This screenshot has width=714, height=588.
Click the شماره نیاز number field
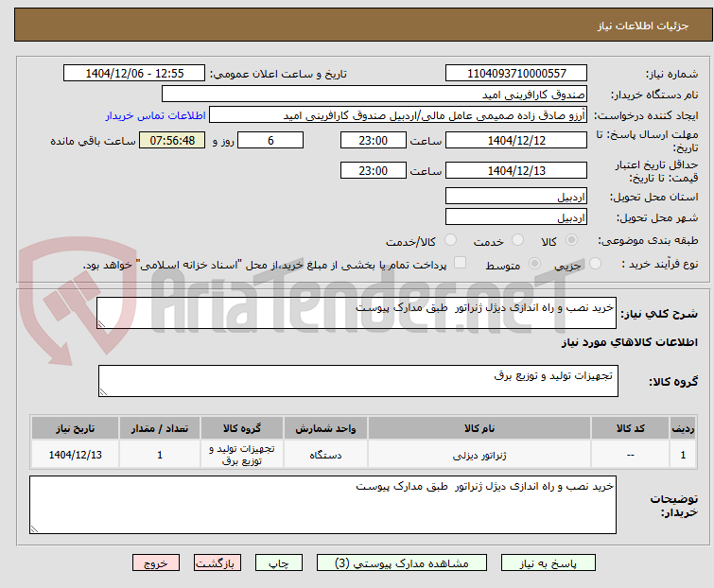[x=516, y=74]
